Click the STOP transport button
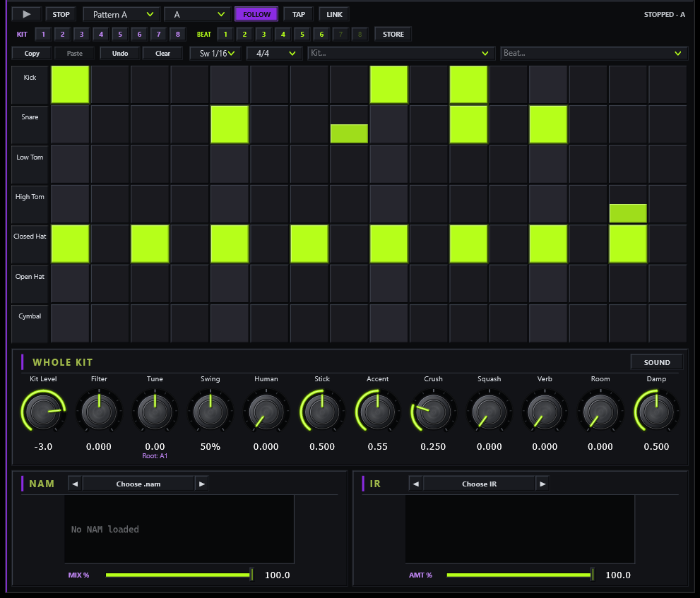 [61, 14]
